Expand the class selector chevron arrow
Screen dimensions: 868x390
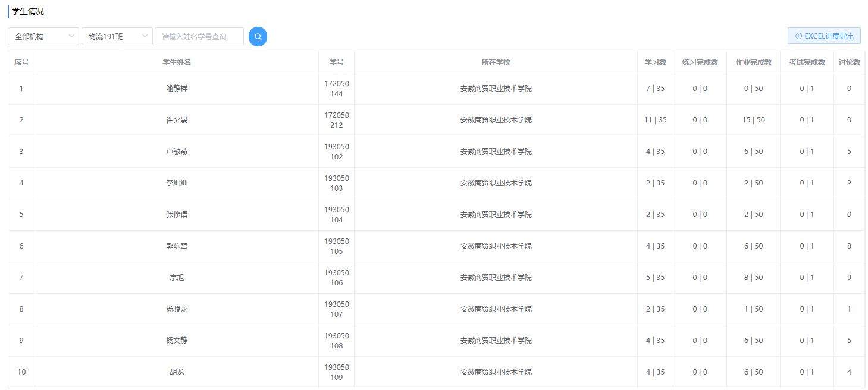(x=145, y=36)
